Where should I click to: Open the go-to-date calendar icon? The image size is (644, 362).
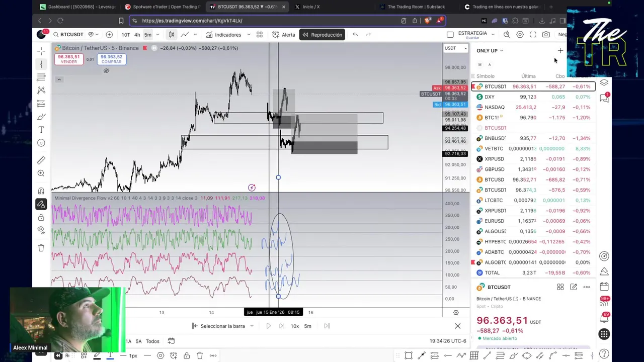(x=171, y=341)
